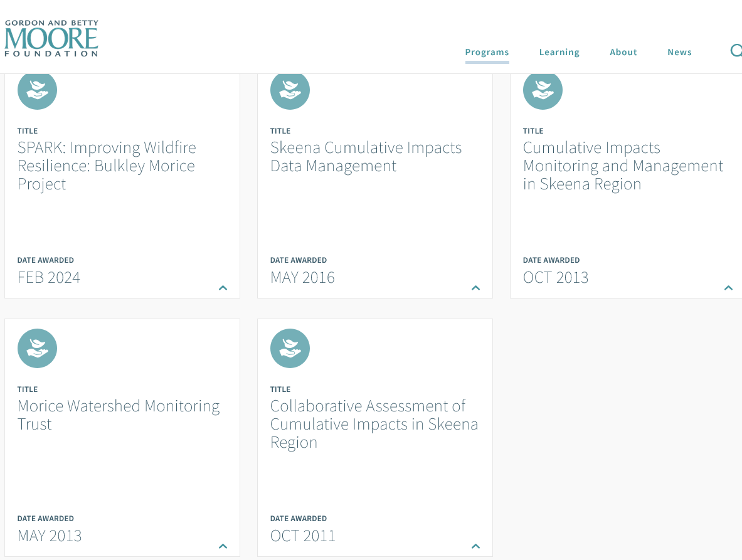Viewport: 742px width, 560px height.
Task: Click leaf-hand icon on Morice Watershed card
Action: [37, 348]
